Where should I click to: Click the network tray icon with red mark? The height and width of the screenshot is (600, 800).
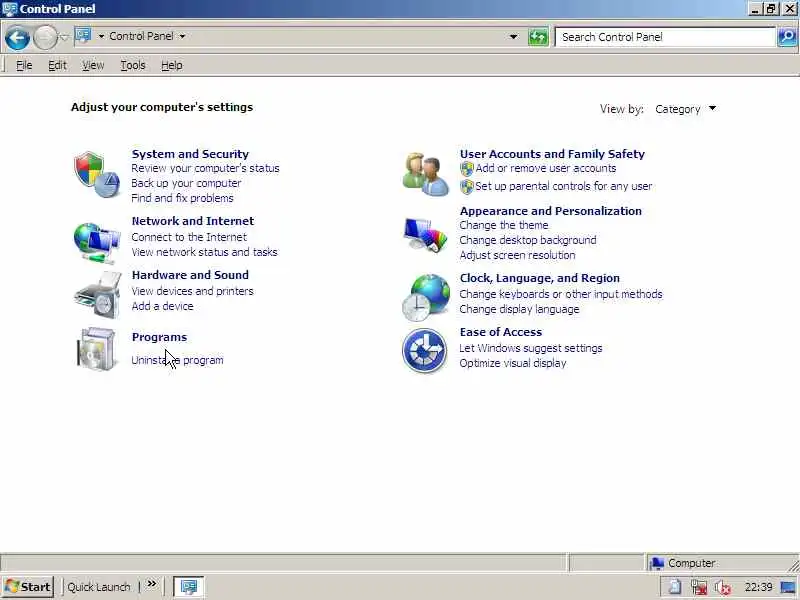[699, 587]
